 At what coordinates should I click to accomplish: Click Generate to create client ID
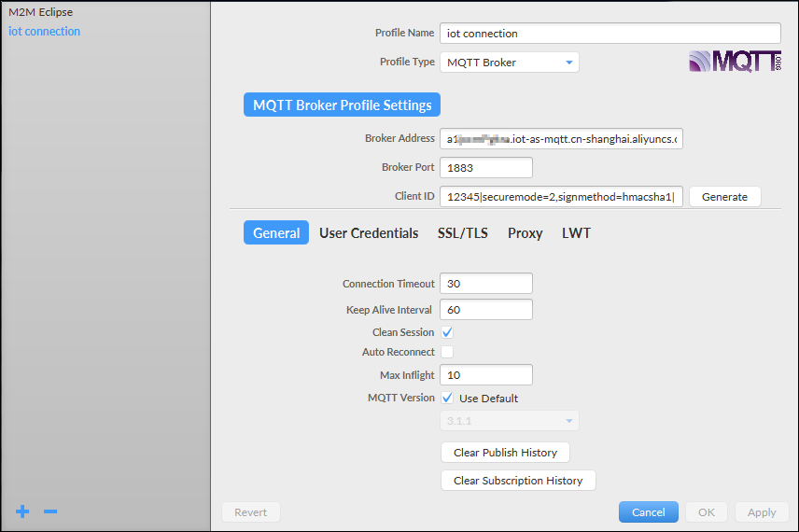pos(724,197)
